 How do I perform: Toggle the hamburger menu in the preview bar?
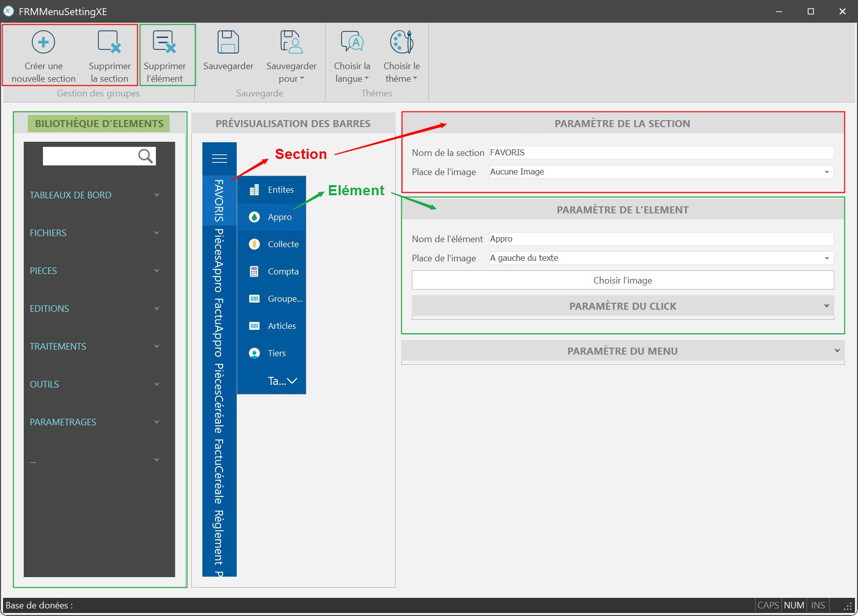click(x=219, y=159)
